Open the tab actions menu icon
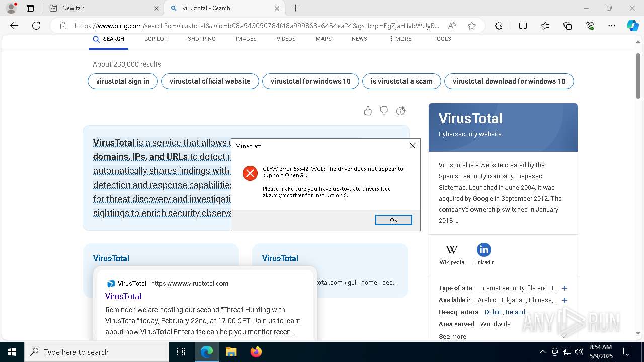The image size is (644, 362). point(30,8)
